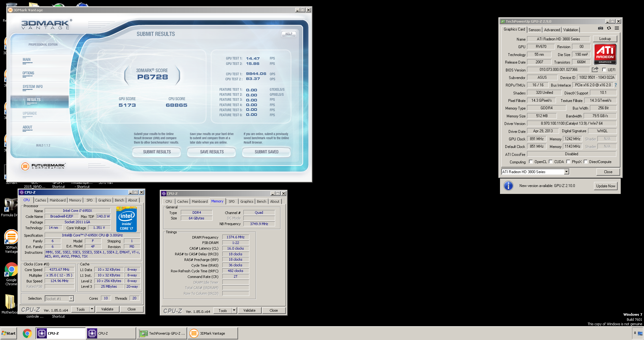644x340 pixels.
Task: Click the GPU-Z refresh icon
Action: point(609,28)
